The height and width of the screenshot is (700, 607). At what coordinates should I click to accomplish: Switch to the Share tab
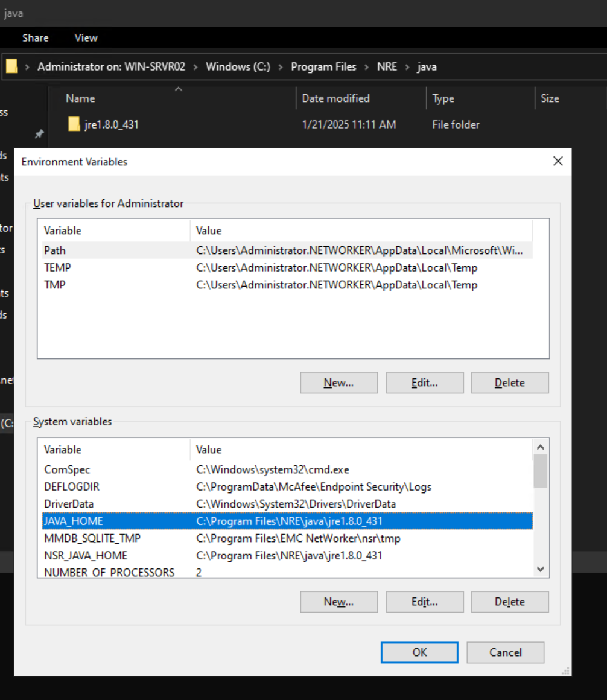coord(35,37)
